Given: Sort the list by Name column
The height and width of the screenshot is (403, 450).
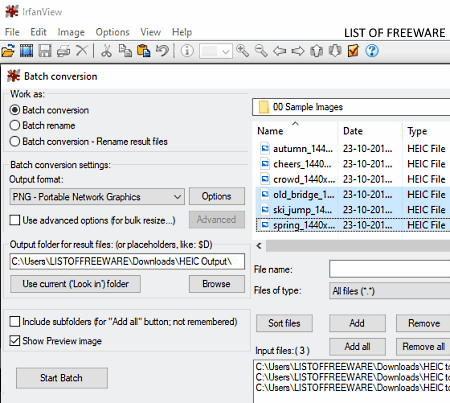Looking at the screenshot, I should (270, 131).
